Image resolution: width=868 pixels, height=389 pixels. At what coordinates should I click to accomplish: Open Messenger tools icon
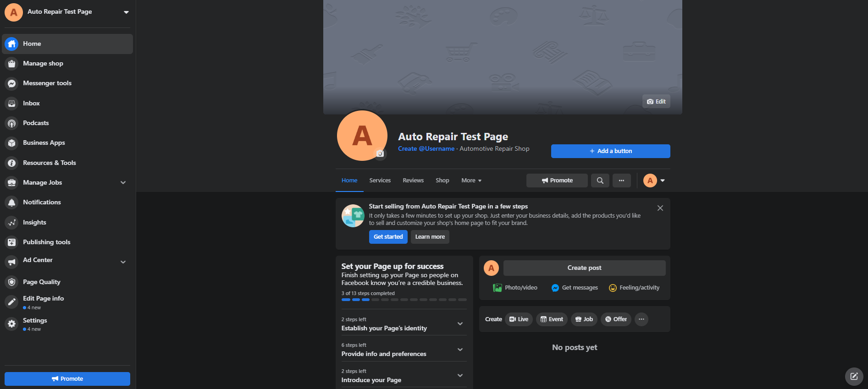point(12,83)
